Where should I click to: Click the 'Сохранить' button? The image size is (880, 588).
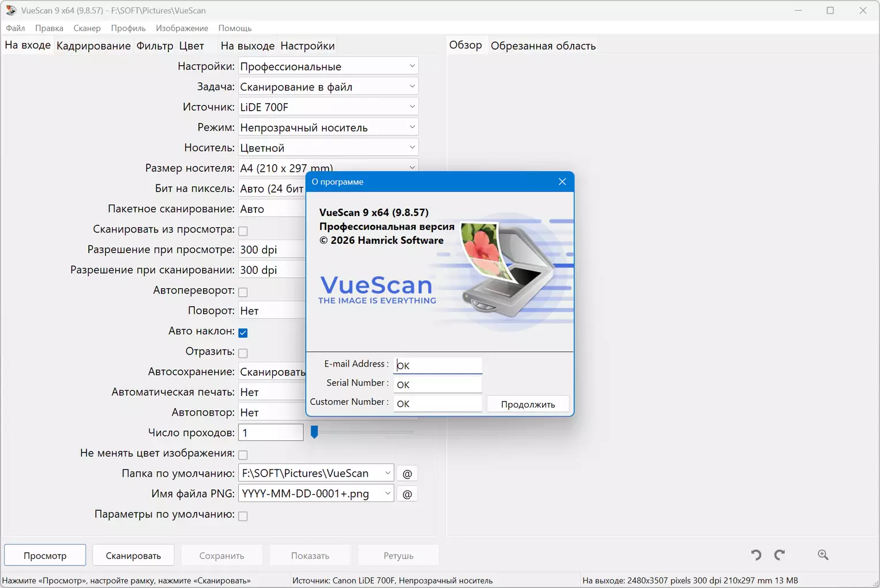pos(221,555)
